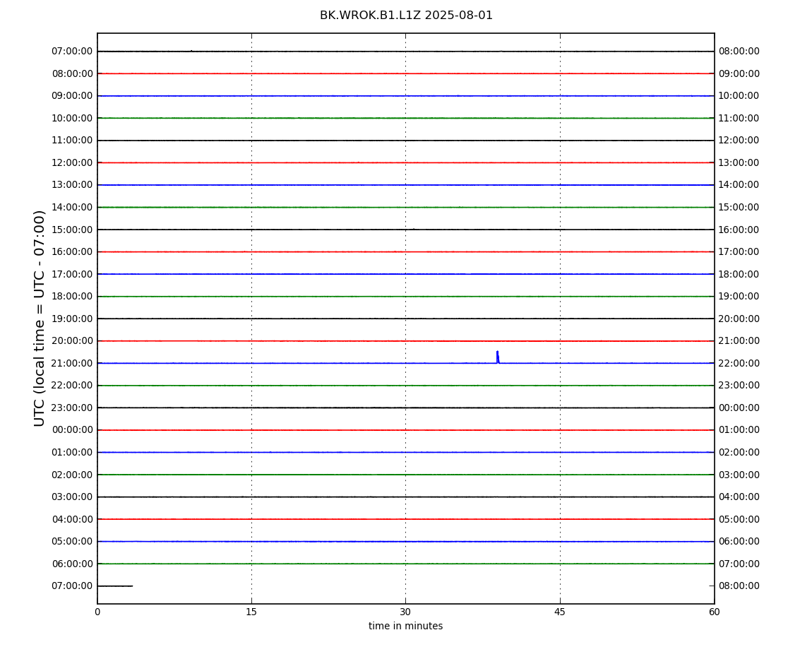Select left-axis label 23:00:00
Screen dimensions: 812x671
coord(73,408)
